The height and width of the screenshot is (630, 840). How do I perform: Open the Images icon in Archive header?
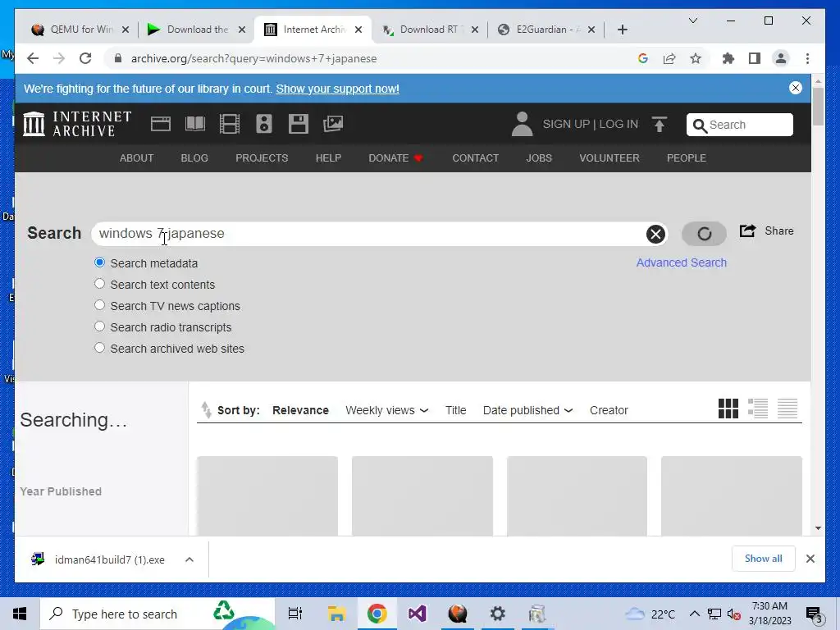coord(333,124)
